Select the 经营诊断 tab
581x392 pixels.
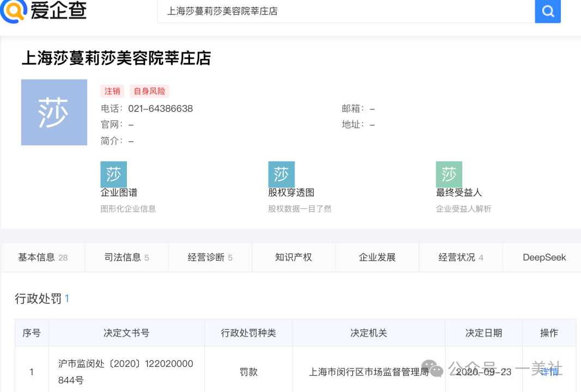pyautogui.click(x=210, y=257)
